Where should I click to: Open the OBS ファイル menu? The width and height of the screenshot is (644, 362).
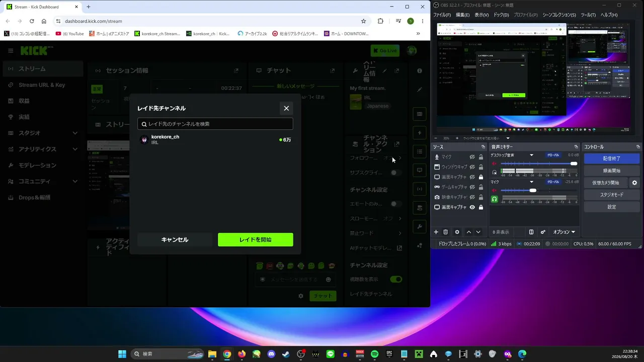[442, 15]
